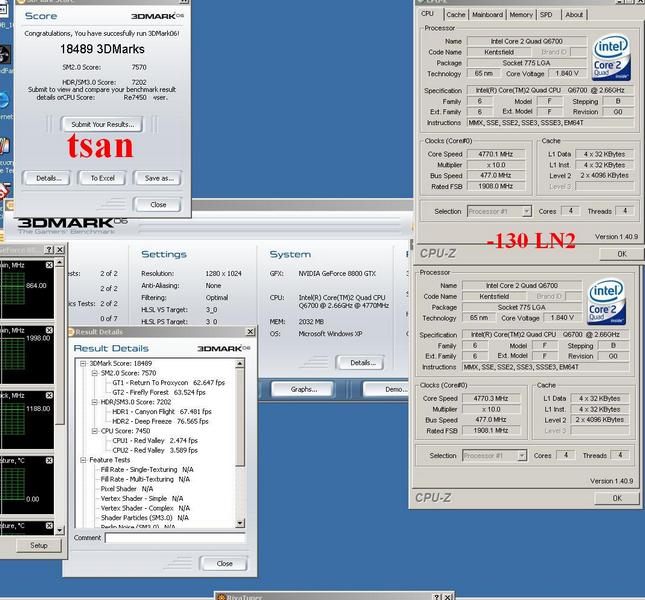
Task: Close the 1998.00 MHz monitoring graph
Action: (x=49, y=330)
